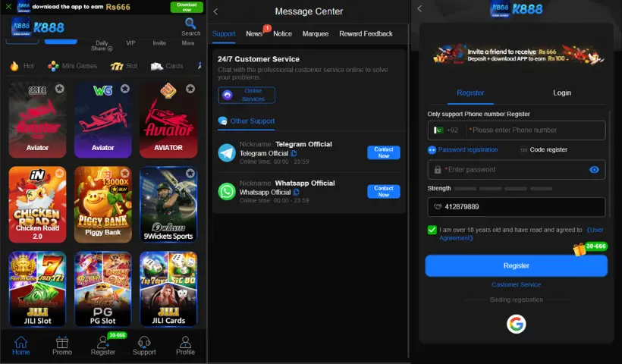Open the JILI Cards tile
The height and width of the screenshot is (364, 622).
tap(168, 289)
